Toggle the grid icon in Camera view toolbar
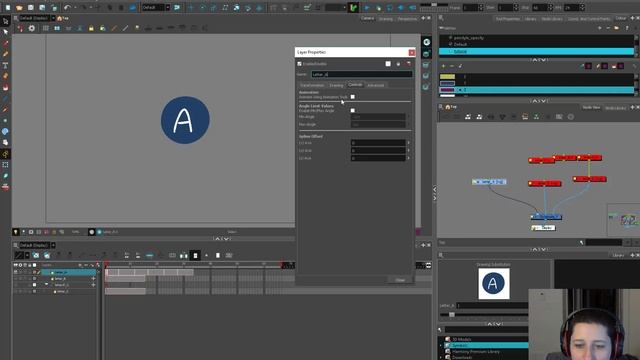The width and height of the screenshot is (640, 360). coord(46,28)
